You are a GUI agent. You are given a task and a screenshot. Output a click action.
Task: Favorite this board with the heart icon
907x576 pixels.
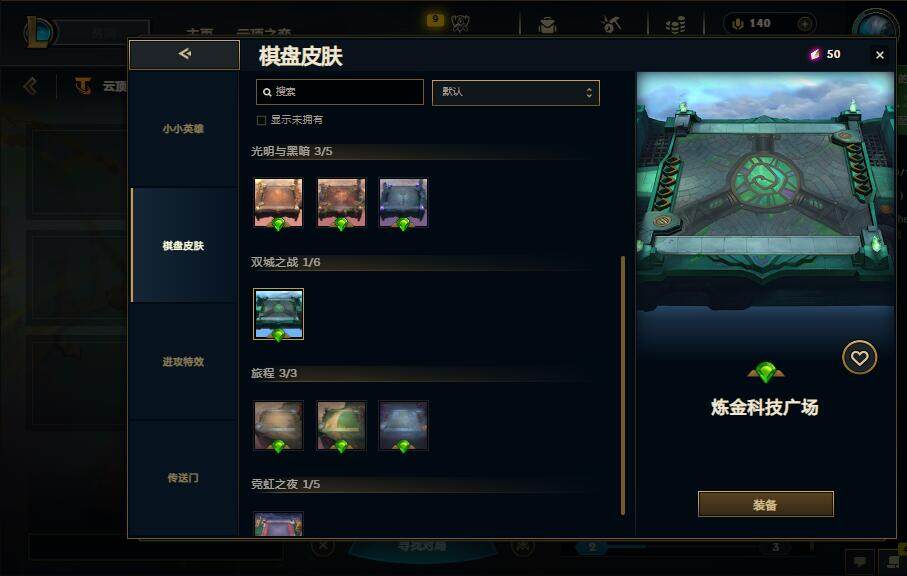pos(859,357)
